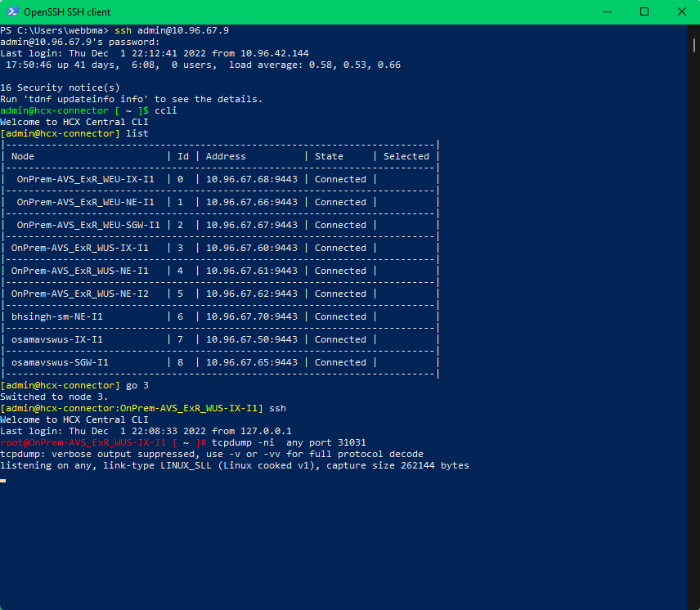Close the OpenSSH SSH client window
This screenshot has height=610, width=700.
click(x=682, y=12)
